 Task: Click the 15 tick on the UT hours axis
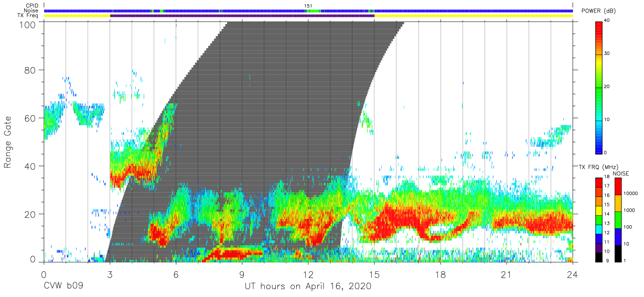click(374, 274)
